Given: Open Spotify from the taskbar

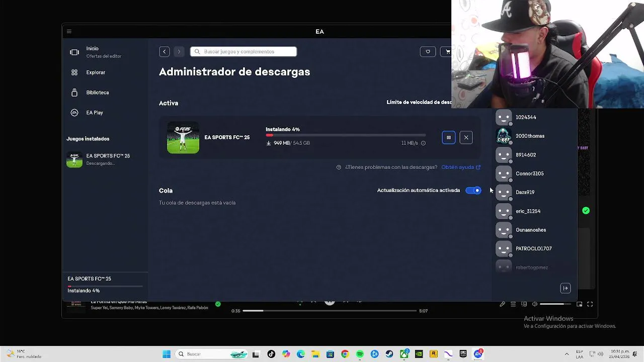Looking at the screenshot, I should (360, 354).
